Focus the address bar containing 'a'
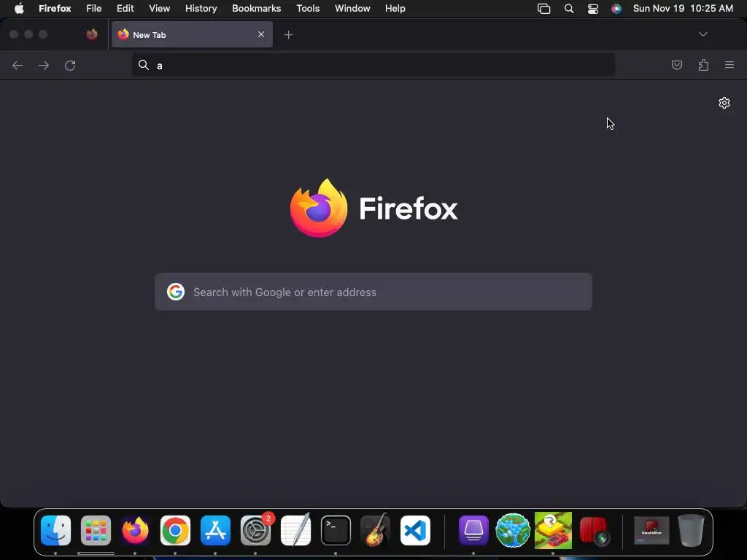 pos(373,65)
